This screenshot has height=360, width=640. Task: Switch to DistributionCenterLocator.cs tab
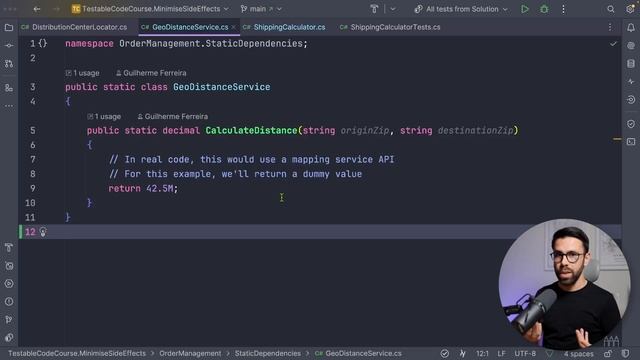click(x=74, y=27)
